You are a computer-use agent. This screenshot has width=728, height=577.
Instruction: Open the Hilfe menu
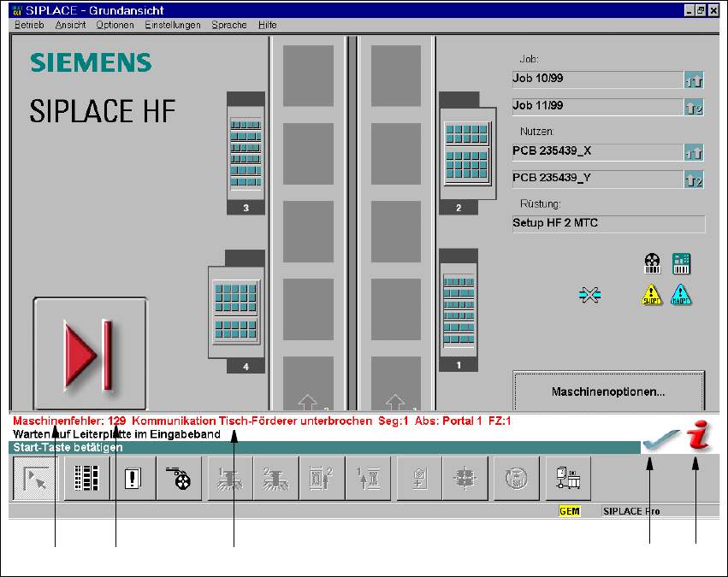[x=268, y=25]
